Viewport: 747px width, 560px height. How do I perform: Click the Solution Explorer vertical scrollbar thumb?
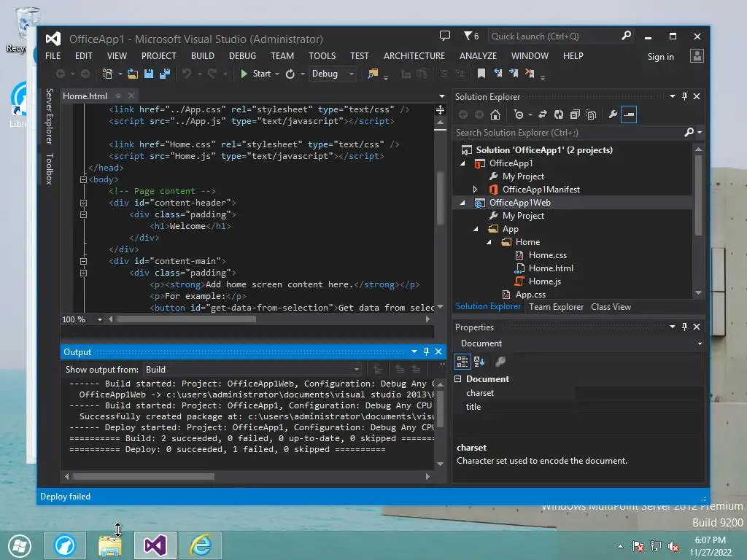(x=698, y=195)
